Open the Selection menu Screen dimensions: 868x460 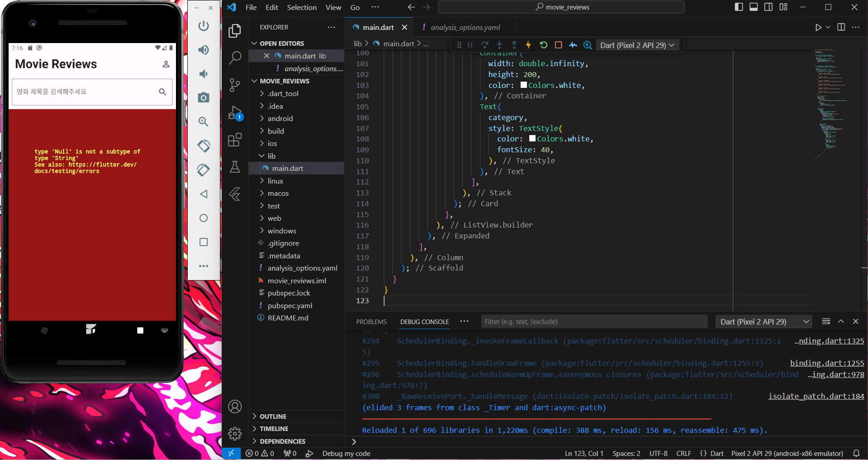click(x=302, y=7)
